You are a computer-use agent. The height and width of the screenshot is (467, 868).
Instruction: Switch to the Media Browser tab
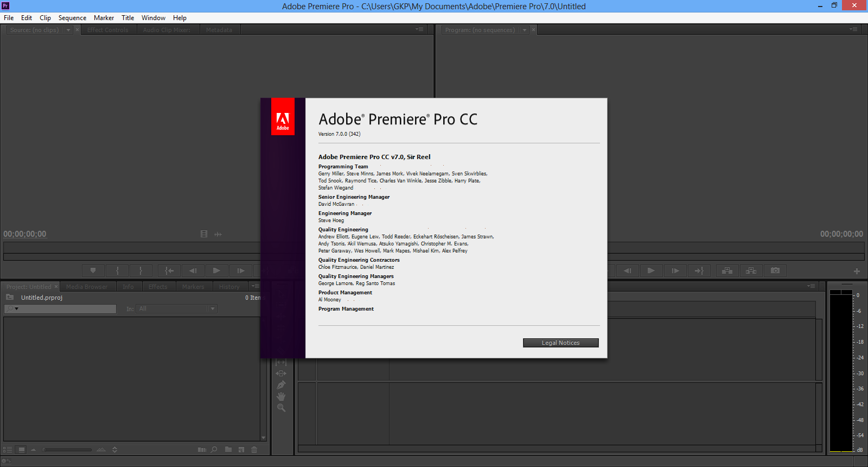(x=87, y=287)
